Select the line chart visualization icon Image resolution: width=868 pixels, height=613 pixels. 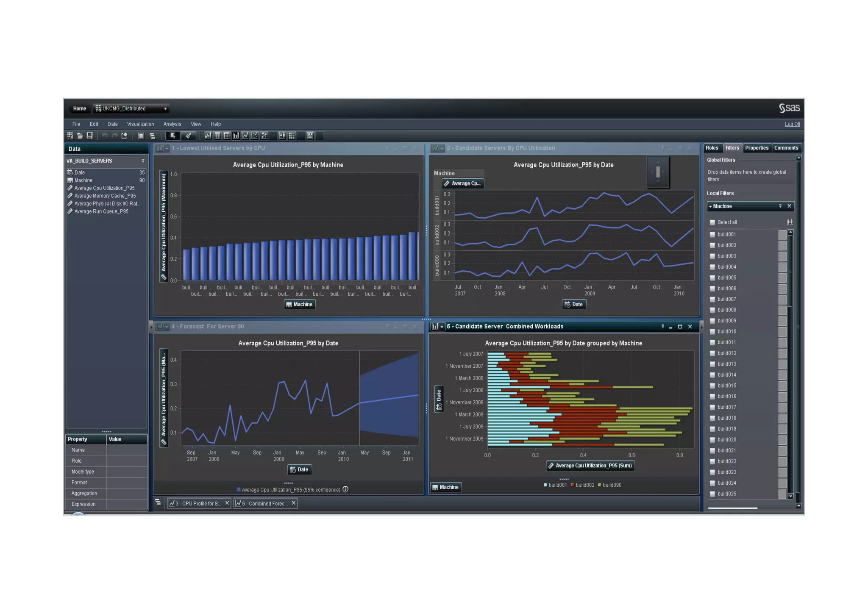point(245,136)
